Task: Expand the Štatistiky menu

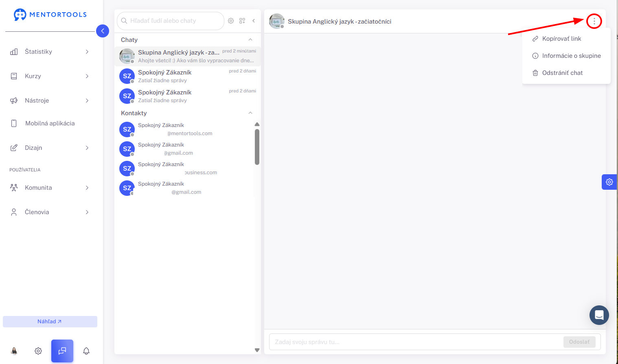Action: [x=49, y=52]
